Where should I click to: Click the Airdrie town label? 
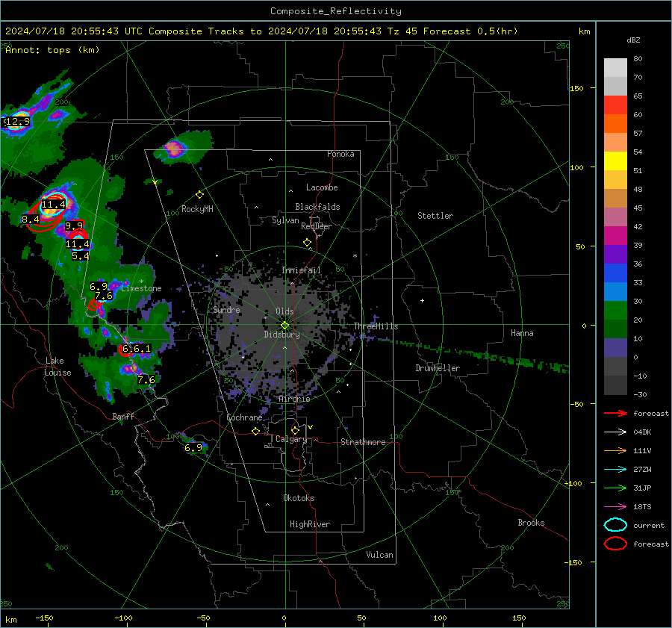click(x=294, y=399)
